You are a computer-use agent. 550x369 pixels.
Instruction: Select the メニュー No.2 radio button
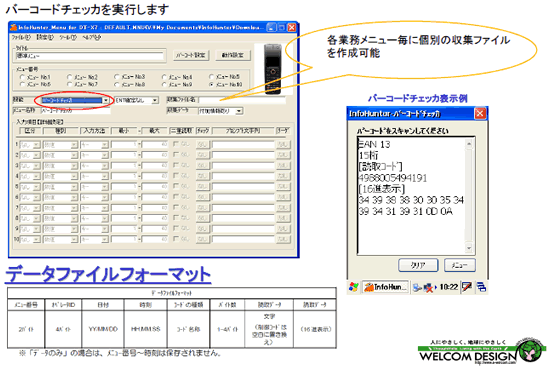(69, 77)
